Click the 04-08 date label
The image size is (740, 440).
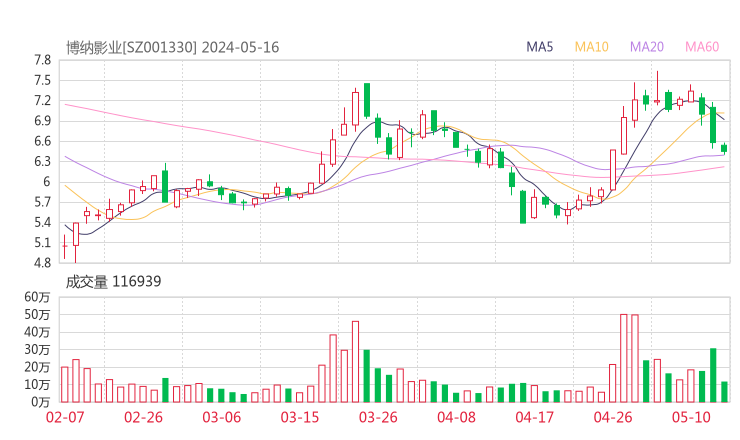point(456,417)
